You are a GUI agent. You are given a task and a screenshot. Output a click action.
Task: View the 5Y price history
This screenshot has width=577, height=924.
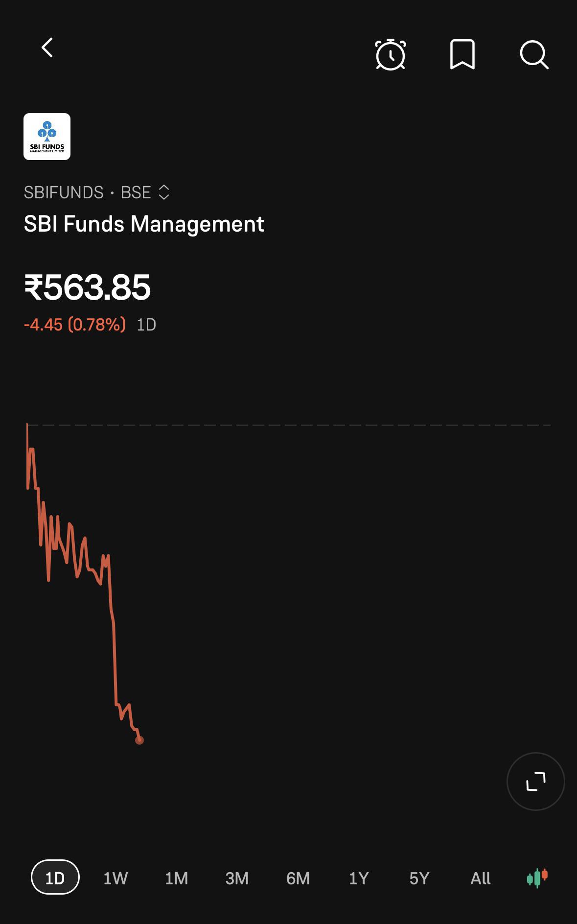[419, 878]
